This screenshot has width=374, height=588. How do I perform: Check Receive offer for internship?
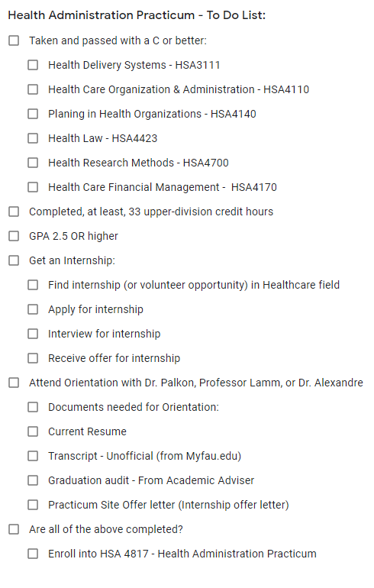point(33,358)
